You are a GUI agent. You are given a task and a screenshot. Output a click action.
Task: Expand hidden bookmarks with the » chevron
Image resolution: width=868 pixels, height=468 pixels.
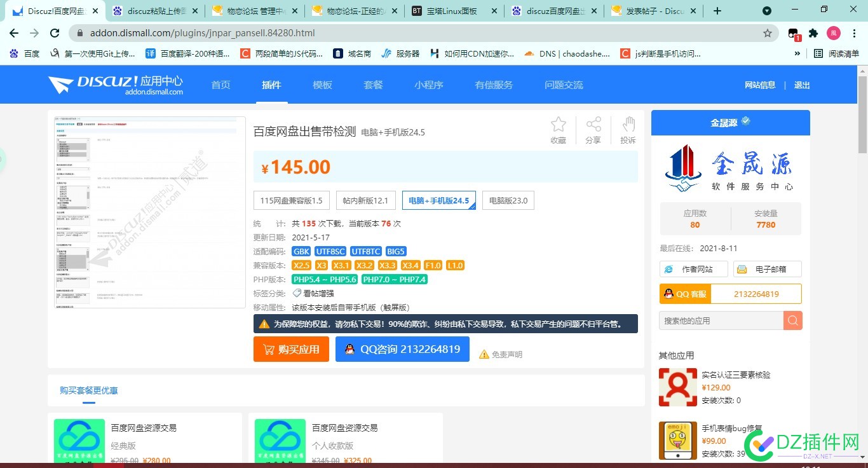click(x=797, y=54)
